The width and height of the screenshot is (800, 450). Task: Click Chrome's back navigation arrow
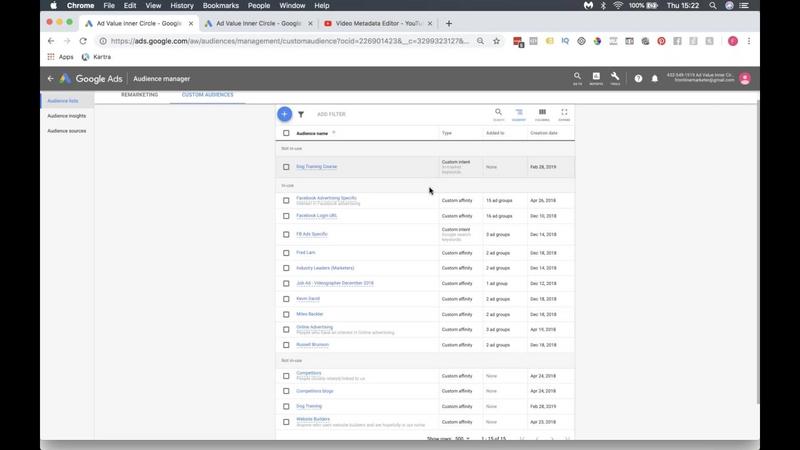point(51,41)
